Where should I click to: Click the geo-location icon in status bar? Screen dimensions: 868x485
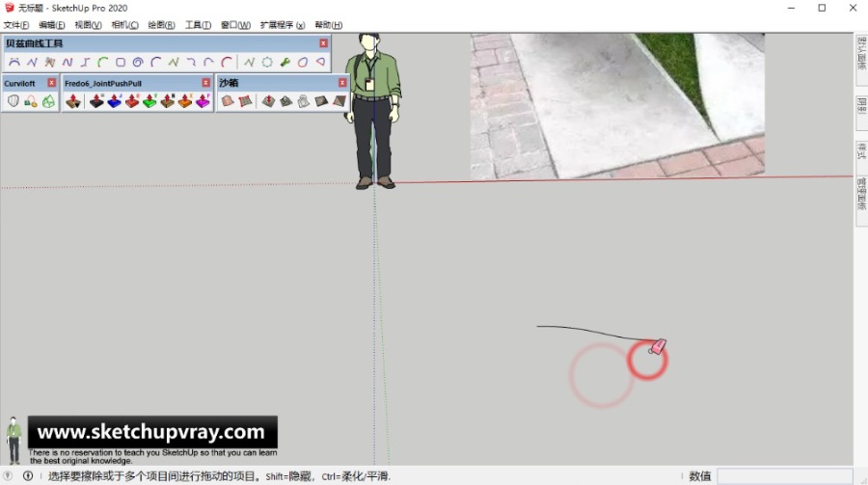pos(8,475)
